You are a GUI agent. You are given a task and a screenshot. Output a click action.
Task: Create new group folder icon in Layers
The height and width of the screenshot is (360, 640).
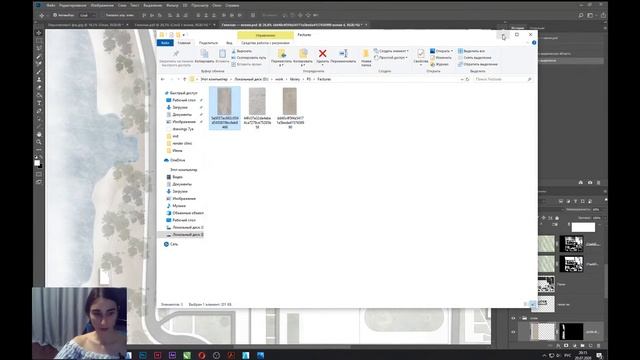coord(582,346)
